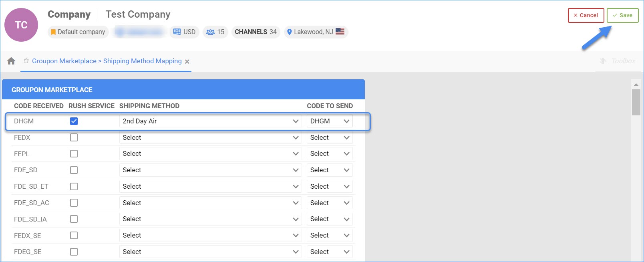Open FEDX code to send dropdown
Viewport: 644px width, 262px height.
tap(330, 137)
